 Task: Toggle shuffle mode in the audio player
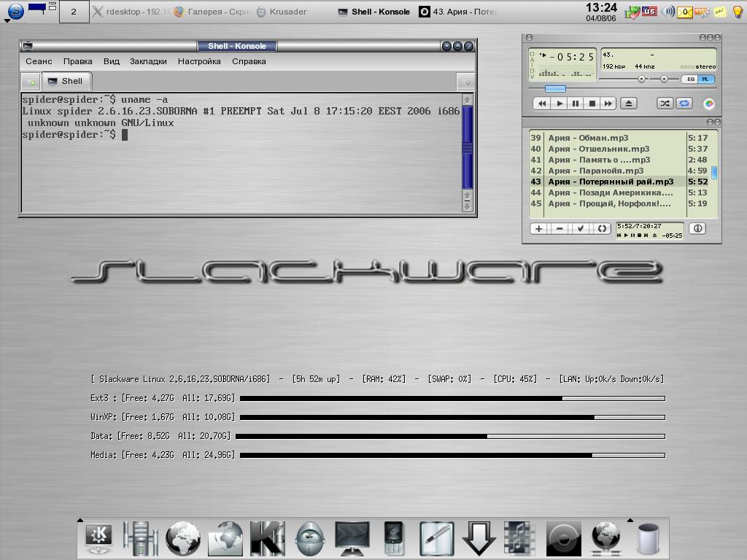click(x=665, y=104)
